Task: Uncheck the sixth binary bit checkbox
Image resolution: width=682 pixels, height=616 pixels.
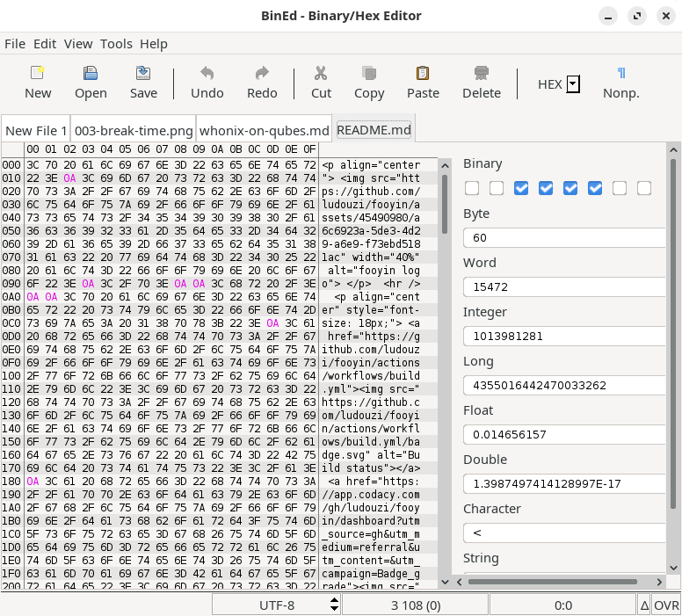Action: click(595, 188)
